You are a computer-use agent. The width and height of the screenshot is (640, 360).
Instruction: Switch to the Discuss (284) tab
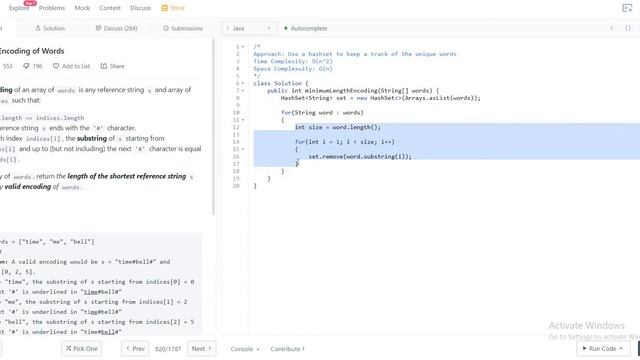(116, 28)
